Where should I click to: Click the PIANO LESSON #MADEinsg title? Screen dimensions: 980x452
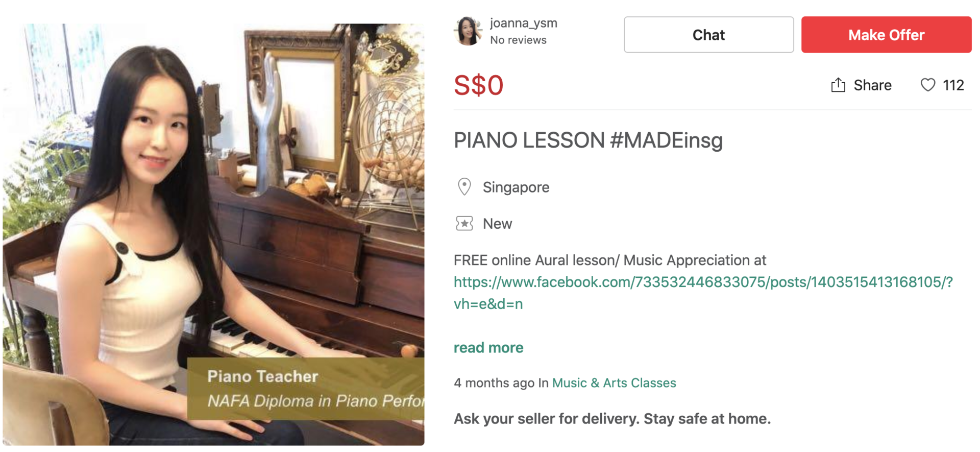[588, 140]
